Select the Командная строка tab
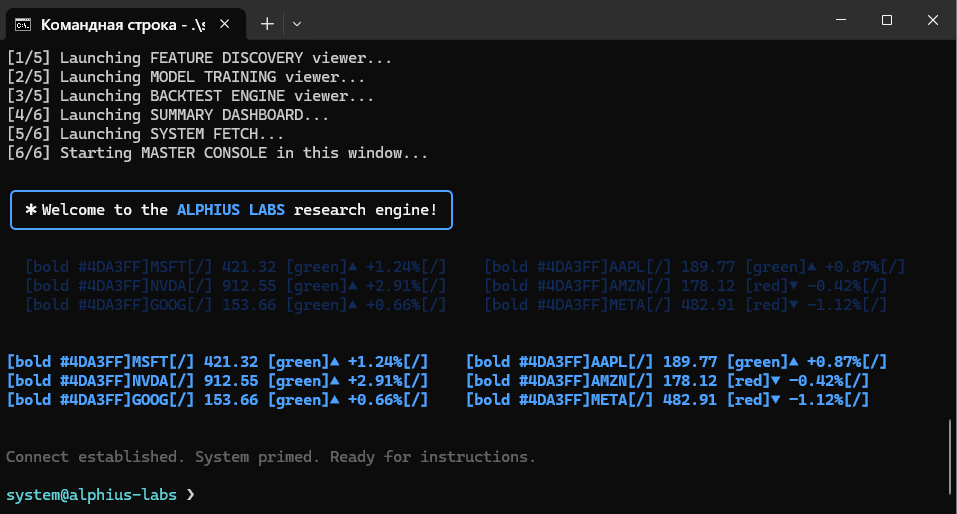Image resolution: width=957 pixels, height=514 pixels. (125, 24)
